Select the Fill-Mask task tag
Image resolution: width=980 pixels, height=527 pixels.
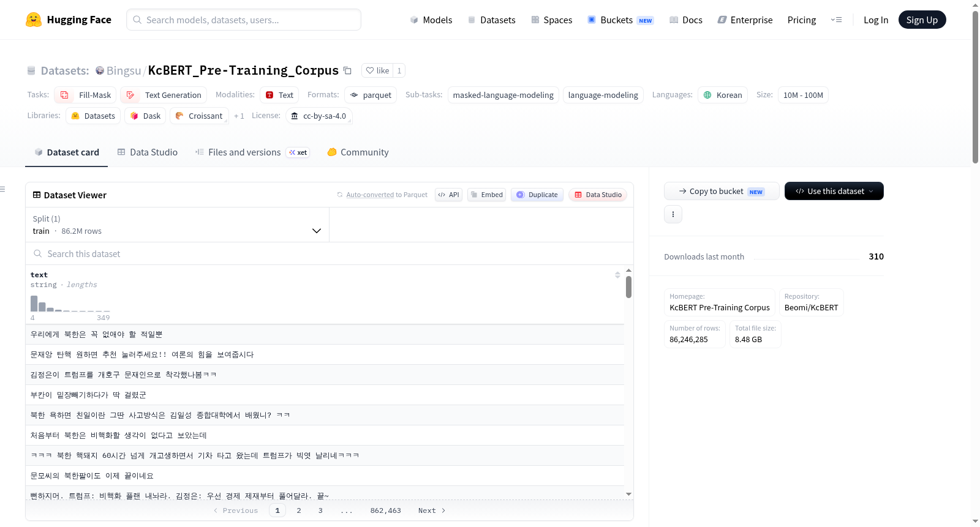(85, 95)
